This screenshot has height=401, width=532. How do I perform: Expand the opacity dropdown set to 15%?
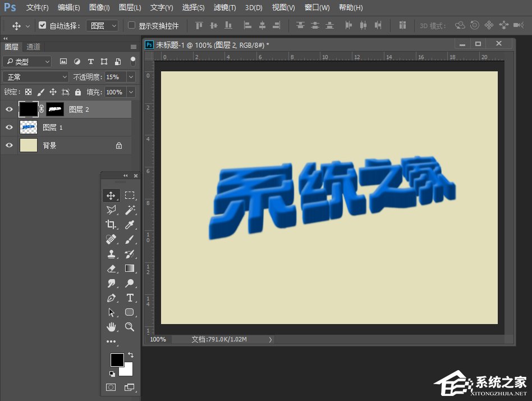(131, 76)
